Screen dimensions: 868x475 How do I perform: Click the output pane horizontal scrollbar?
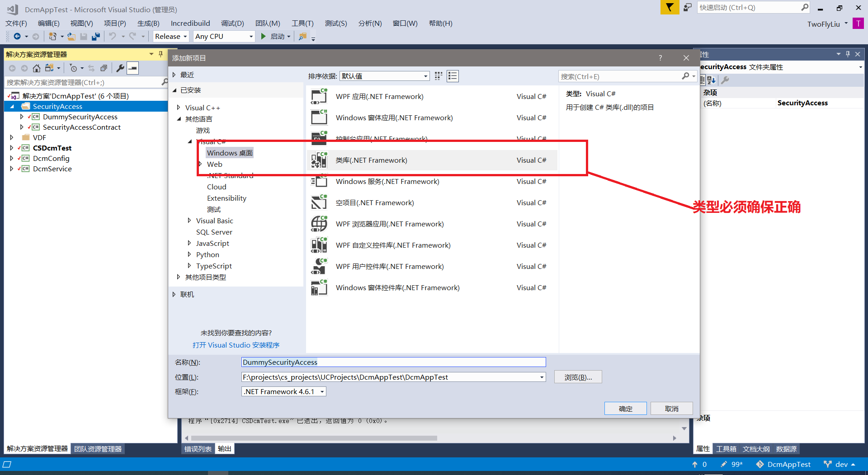pos(314,438)
